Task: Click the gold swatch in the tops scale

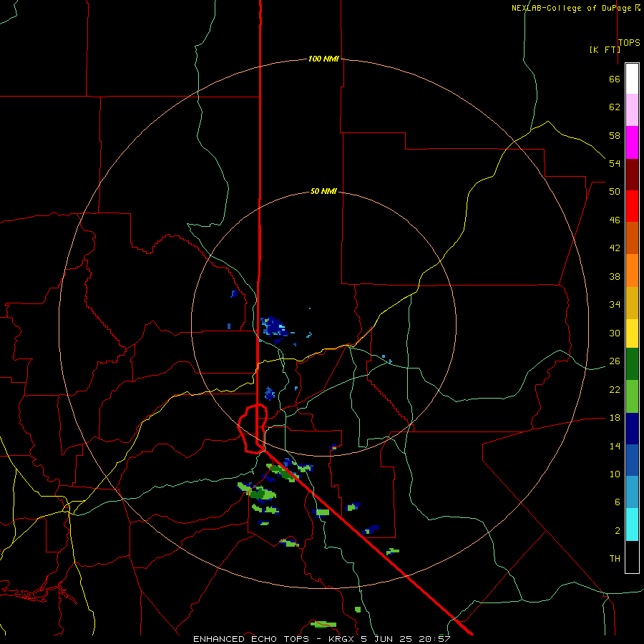Action: (x=632, y=303)
